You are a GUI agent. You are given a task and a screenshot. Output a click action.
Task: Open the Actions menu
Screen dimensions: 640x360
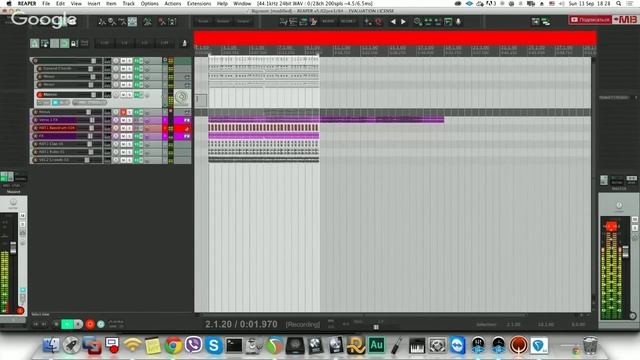173,3
